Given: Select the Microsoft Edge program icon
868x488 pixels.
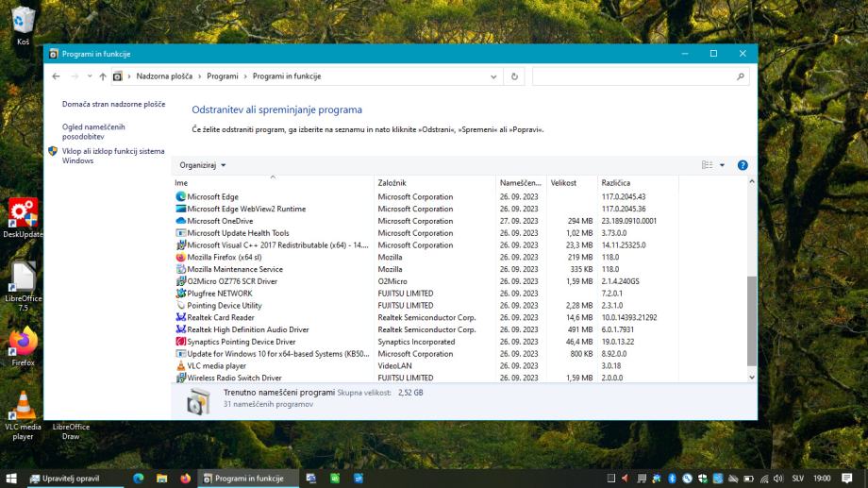Looking at the screenshot, I should point(180,196).
